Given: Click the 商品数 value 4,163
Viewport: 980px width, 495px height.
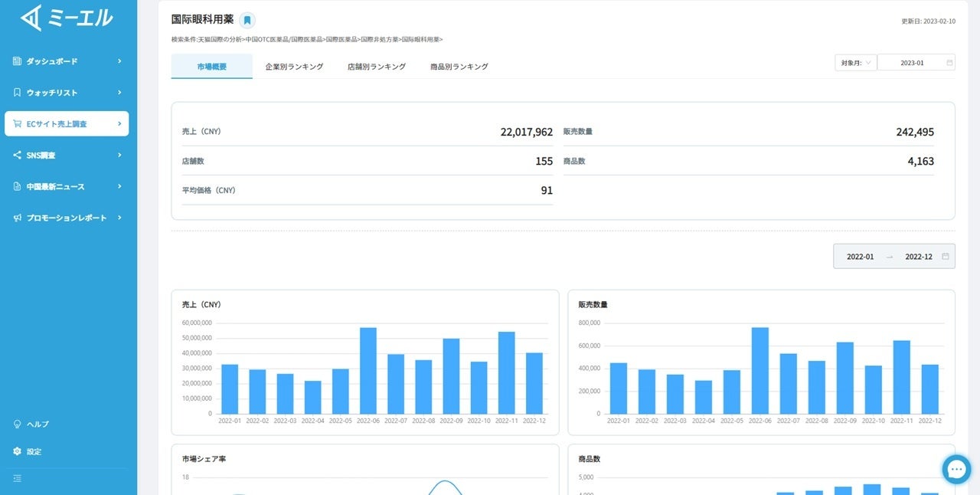Looking at the screenshot, I should pyautogui.click(x=921, y=162).
